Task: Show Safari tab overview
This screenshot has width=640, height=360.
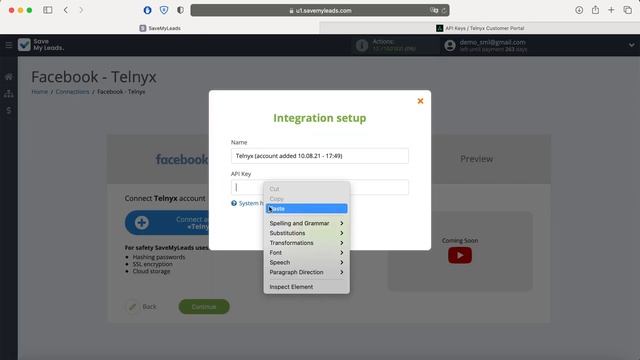Action: [x=628, y=10]
